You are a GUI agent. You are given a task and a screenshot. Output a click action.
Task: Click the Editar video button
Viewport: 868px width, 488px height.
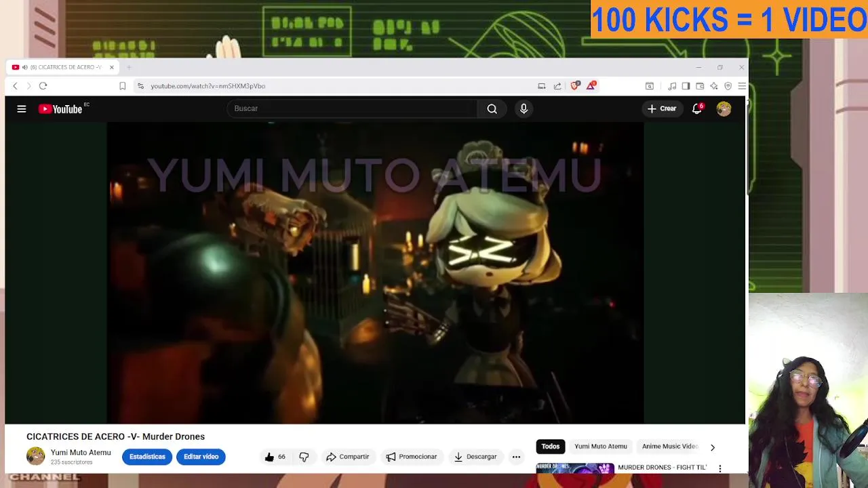(201, 457)
